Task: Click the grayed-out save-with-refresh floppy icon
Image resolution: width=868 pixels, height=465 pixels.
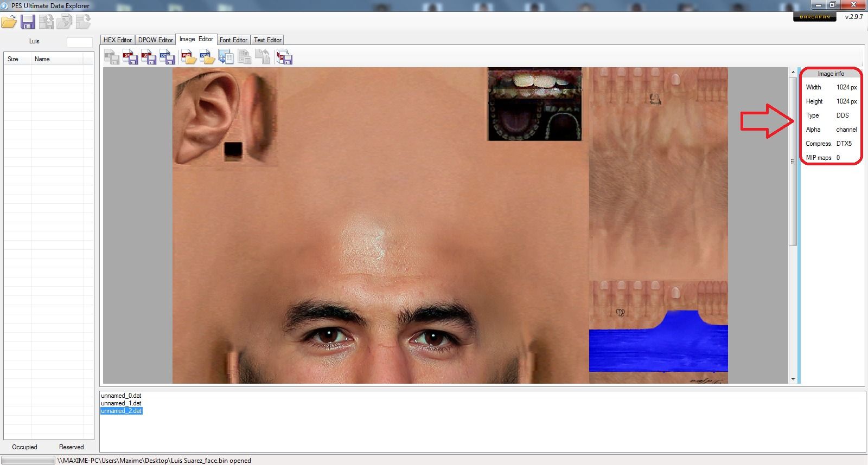Action: [46, 22]
